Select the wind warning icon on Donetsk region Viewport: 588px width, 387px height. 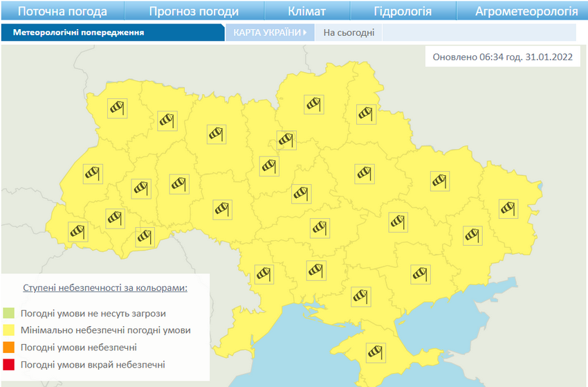coord(472,235)
